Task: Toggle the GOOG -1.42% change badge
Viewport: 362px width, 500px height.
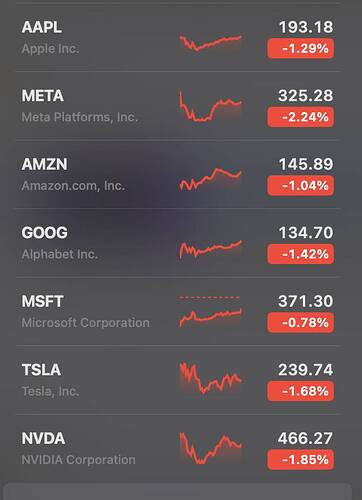Action: point(300,254)
